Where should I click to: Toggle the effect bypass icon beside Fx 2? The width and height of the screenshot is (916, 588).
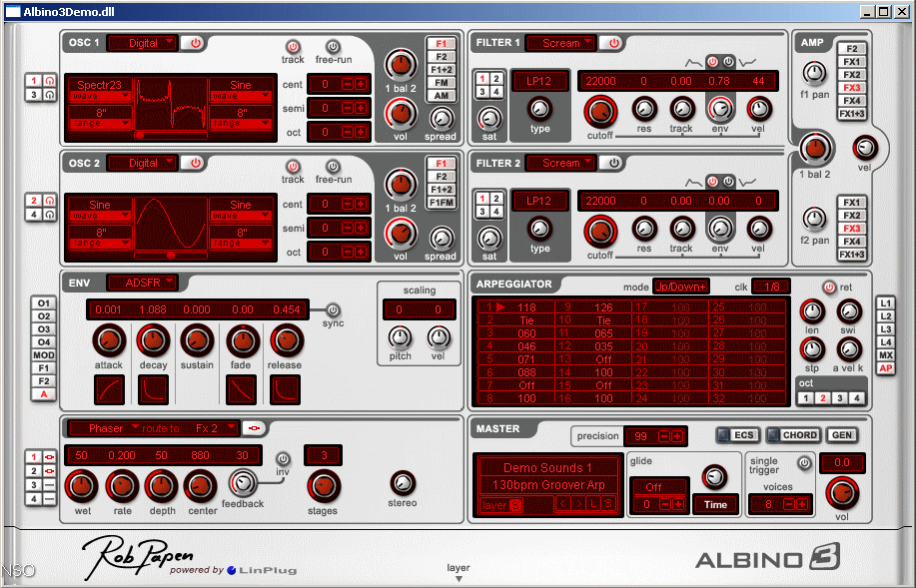(x=254, y=428)
